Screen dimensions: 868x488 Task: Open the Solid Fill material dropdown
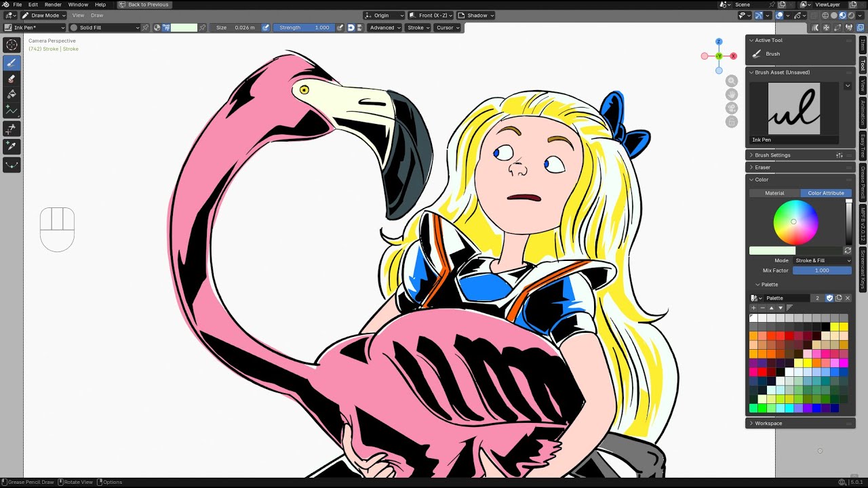pos(105,28)
